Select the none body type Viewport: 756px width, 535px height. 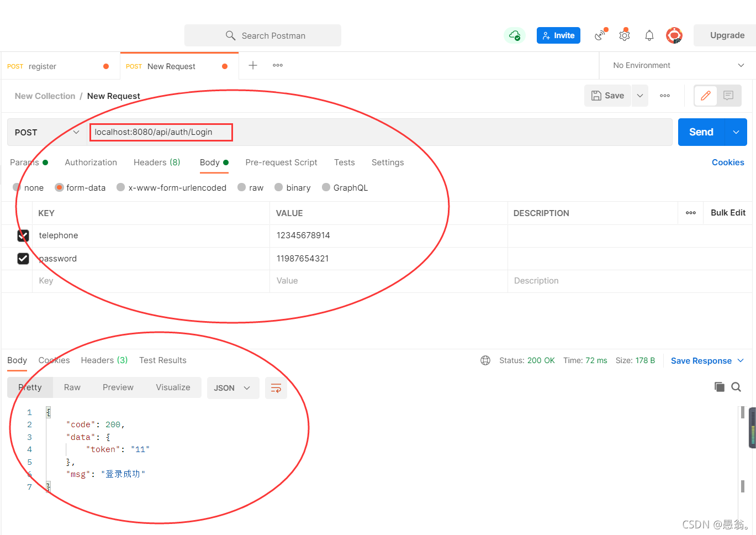coord(17,187)
